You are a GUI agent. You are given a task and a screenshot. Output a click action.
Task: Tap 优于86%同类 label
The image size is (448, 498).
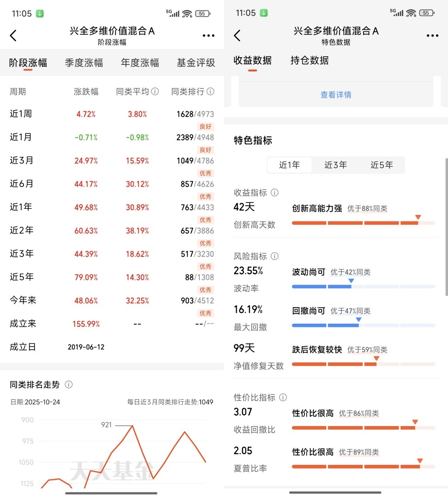[359, 413]
